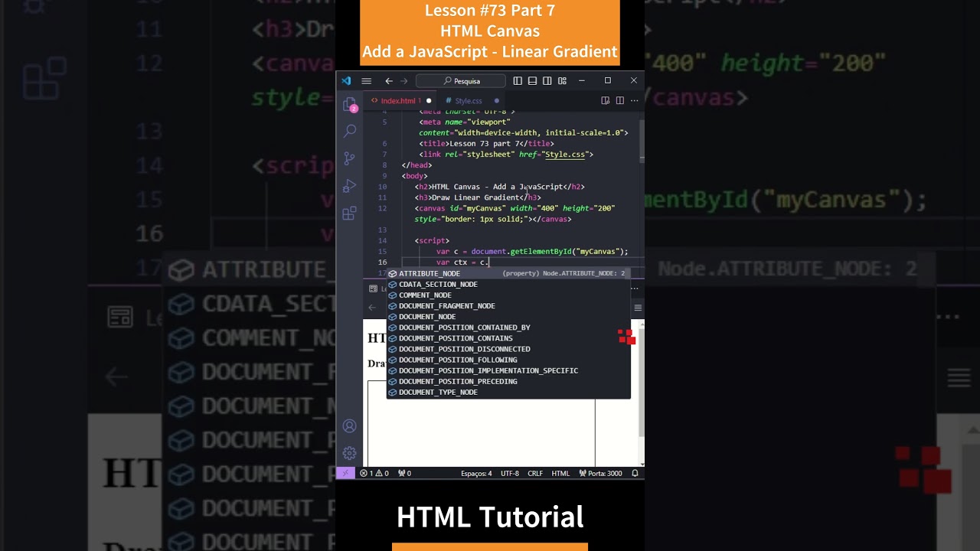Open Source Control view
The image size is (980, 551).
pyautogui.click(x=349, y=158)
